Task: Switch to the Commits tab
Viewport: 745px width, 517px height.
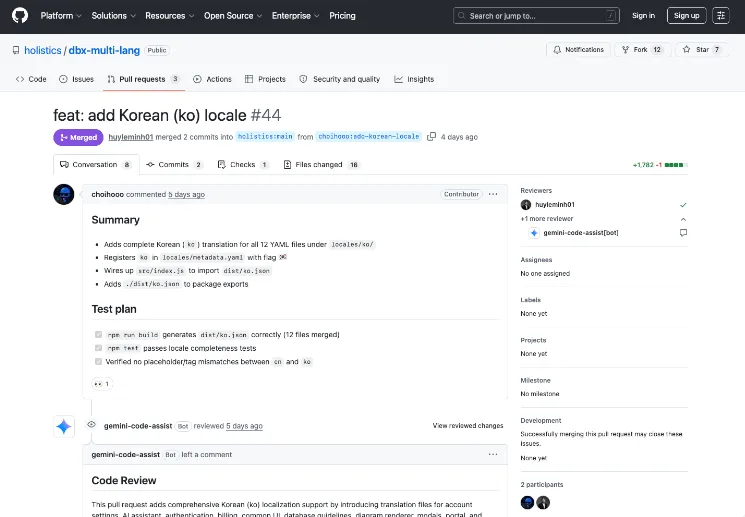Action: point(174,165)
